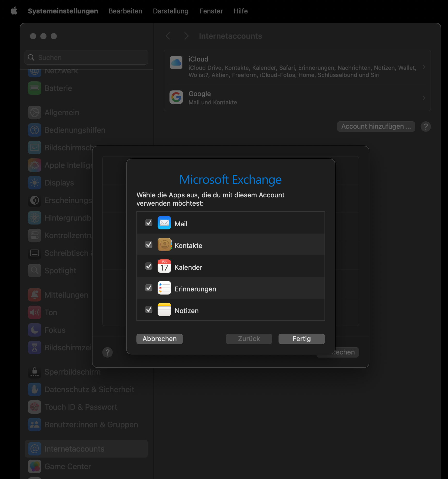The image size is (448, 479).
Task: Click Account hinzufügen button
Action: (376, 126)
